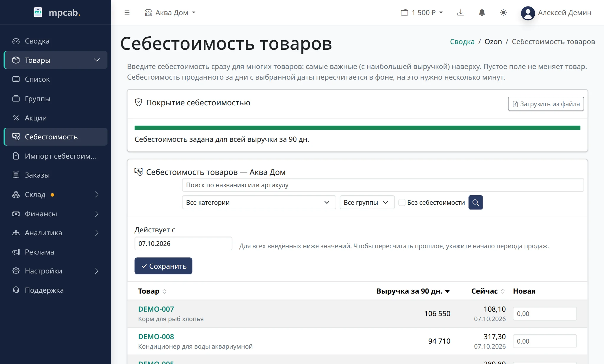
Task: Click the shield icon beside Покрытие себестоимостью
Action: [139, 102]
